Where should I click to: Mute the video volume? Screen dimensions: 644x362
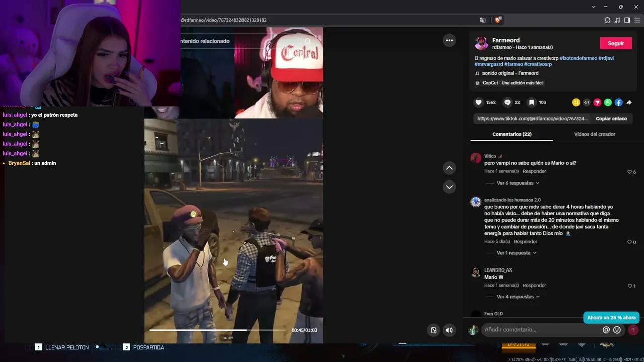[x=449, y=330]
